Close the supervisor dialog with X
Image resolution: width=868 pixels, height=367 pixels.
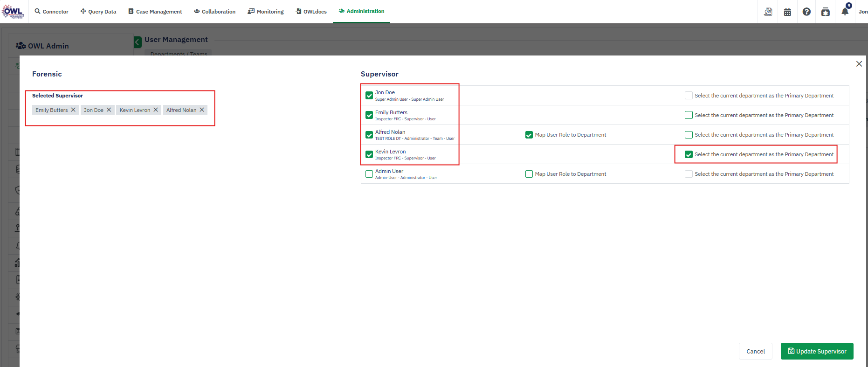click(859, 64)
